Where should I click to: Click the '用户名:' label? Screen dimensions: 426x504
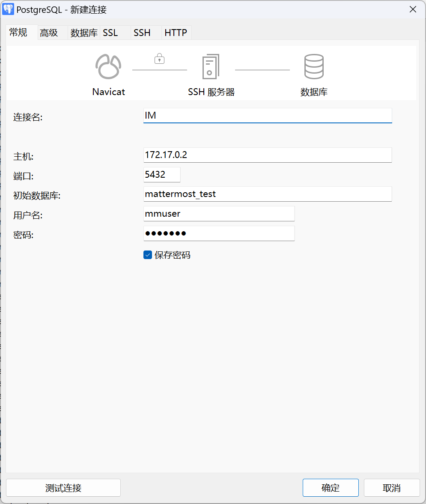point(28,215)
